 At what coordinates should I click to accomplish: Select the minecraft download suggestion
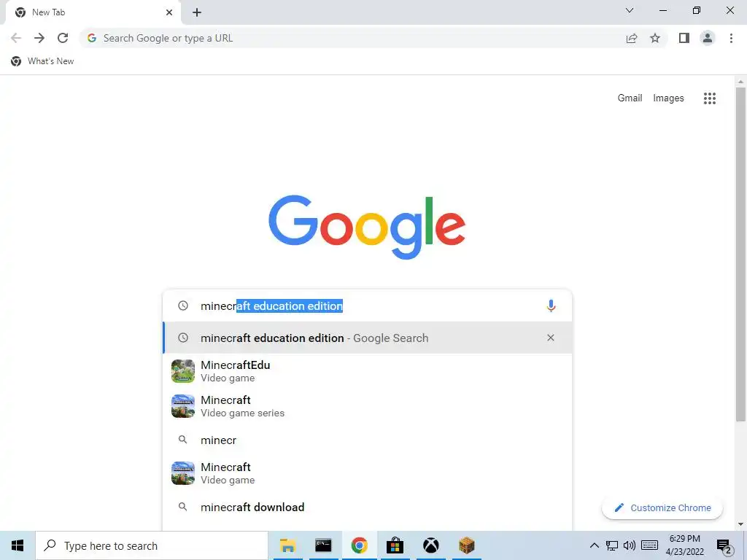tap(368, 507)
